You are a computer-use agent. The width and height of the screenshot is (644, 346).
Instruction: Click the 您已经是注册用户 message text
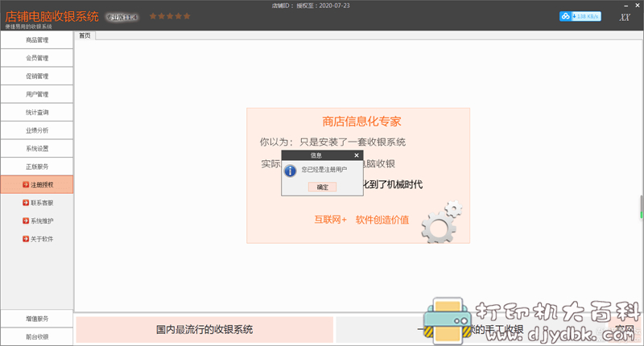coord(324,170)
